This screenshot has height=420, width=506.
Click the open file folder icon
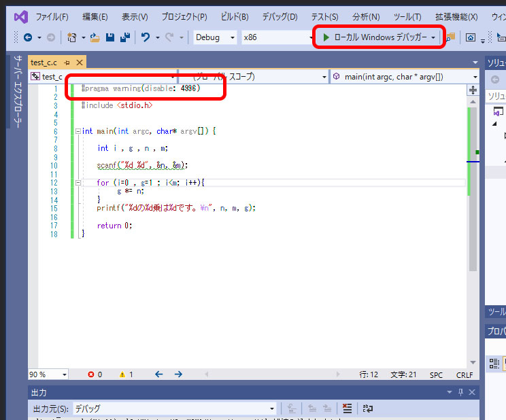[x=95, y=38]
